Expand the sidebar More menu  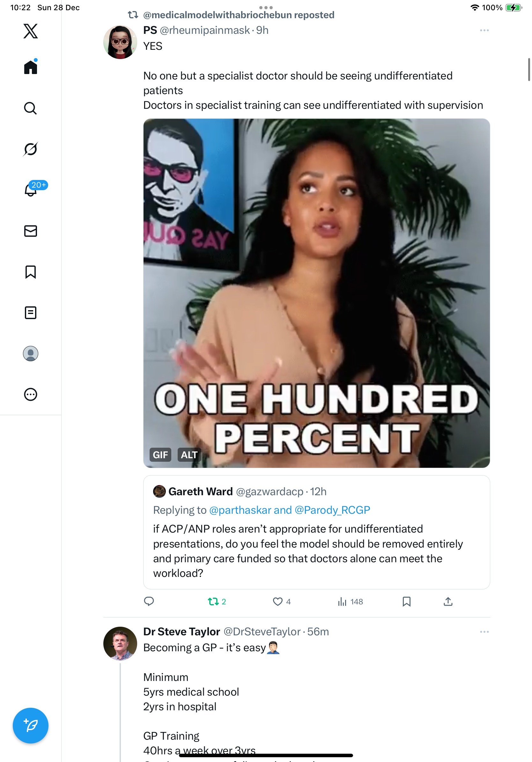click(31, 394)
